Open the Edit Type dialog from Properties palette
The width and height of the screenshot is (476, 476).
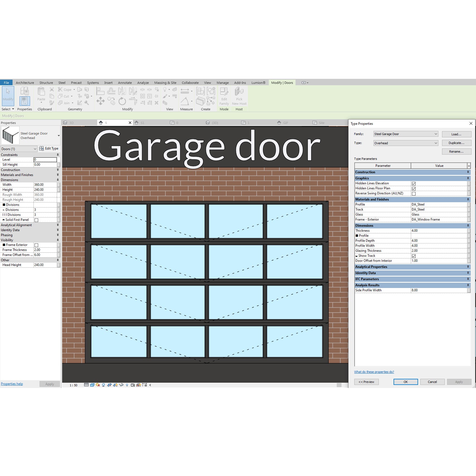(49, 148)
